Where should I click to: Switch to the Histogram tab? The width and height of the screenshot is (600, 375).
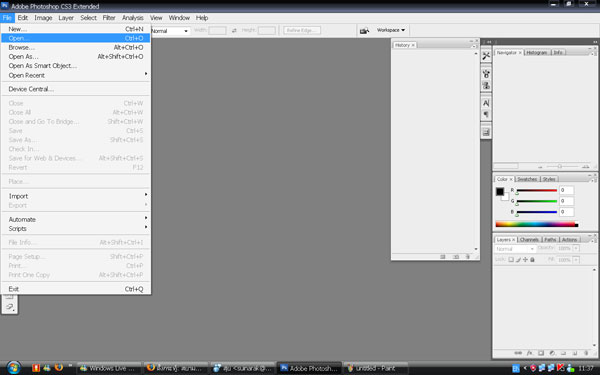click(537, 52)
